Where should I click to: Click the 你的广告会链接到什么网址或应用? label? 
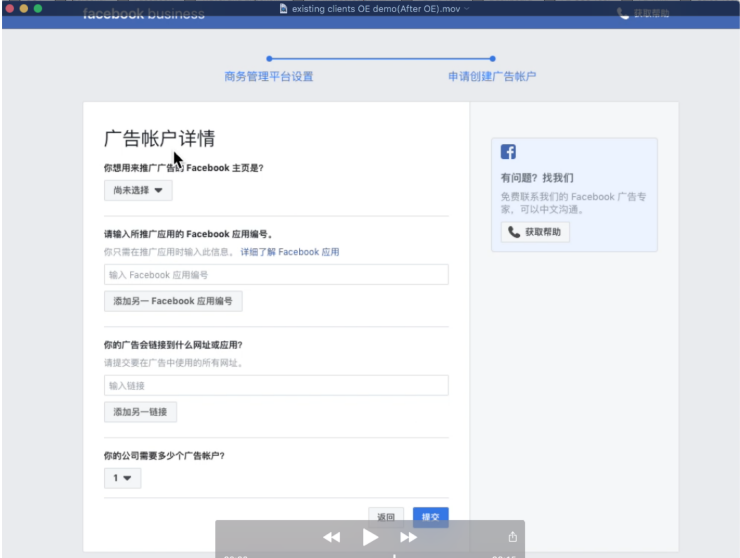click(x=173, y=345)
